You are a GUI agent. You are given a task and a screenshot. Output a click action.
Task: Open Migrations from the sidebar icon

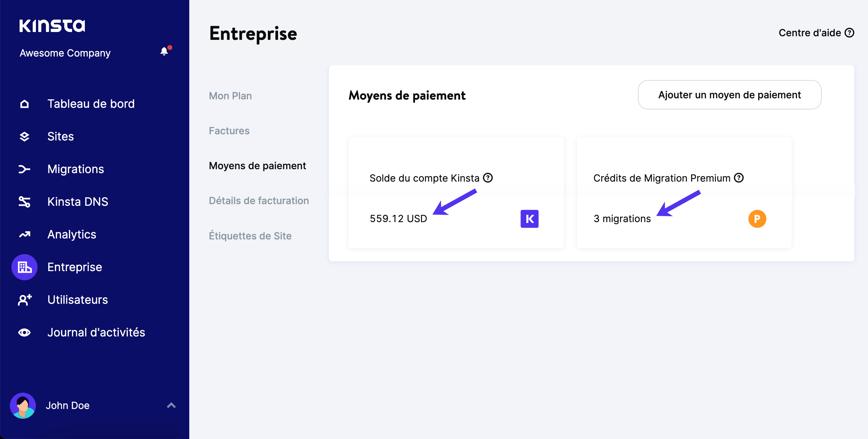[x=24, y=169]
